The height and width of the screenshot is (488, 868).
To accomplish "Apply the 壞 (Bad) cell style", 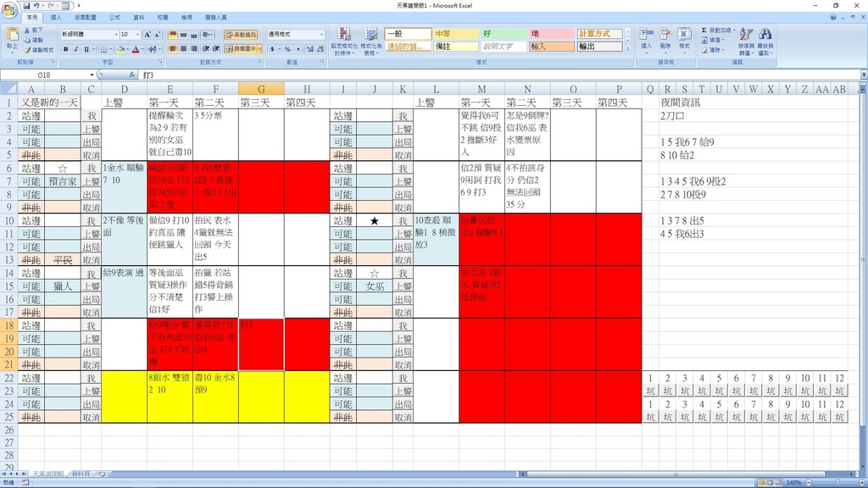I will click(x=551, y=34).
